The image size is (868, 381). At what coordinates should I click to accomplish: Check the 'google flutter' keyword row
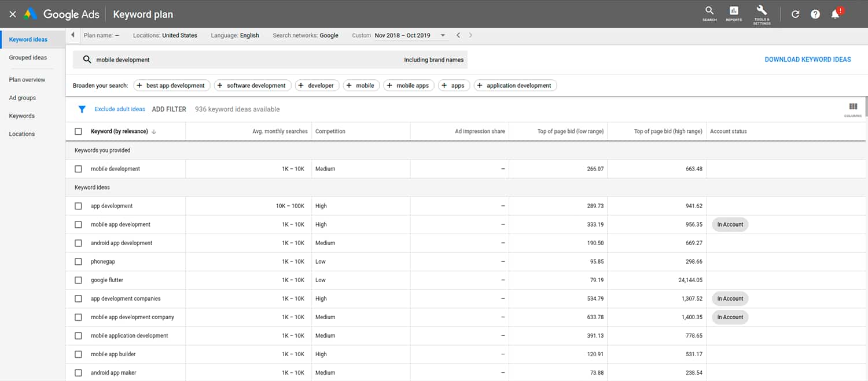78,280
